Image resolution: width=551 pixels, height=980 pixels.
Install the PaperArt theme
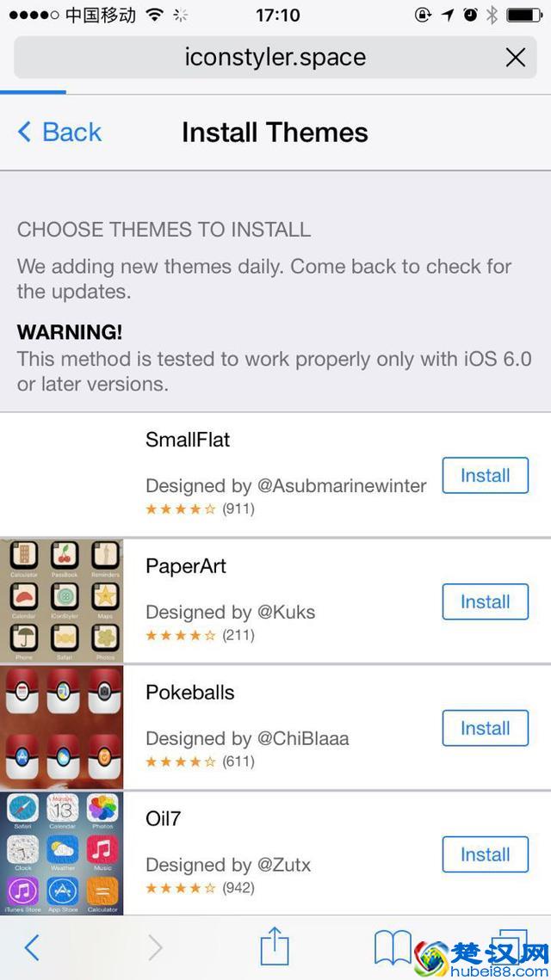tap(486, 602)
